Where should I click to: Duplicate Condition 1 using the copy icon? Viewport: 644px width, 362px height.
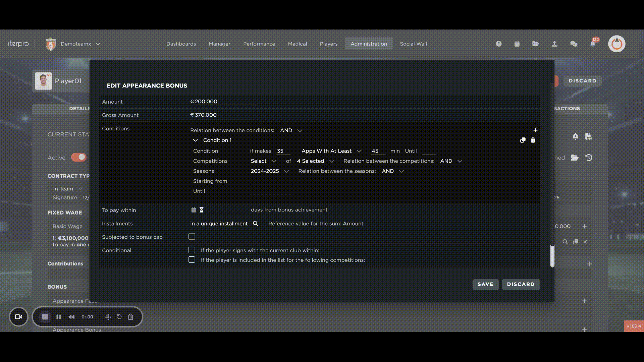(523, 140)
